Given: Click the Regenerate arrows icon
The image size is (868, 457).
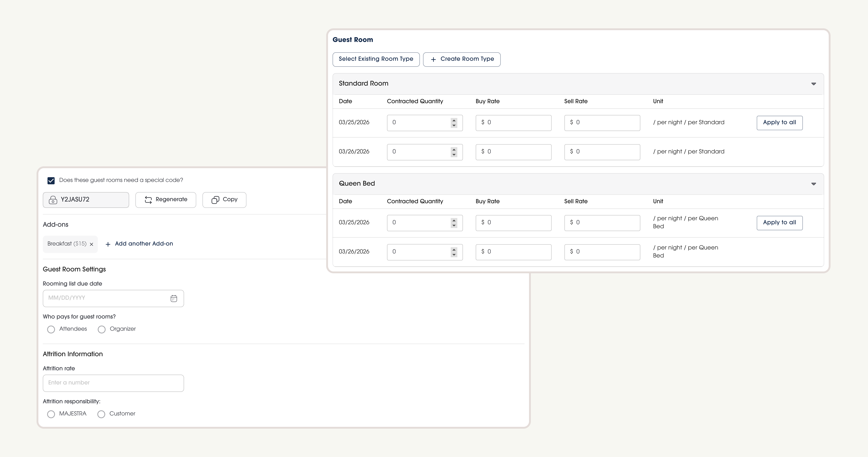Looking at the screenshot, I should [x=148, y=200].
